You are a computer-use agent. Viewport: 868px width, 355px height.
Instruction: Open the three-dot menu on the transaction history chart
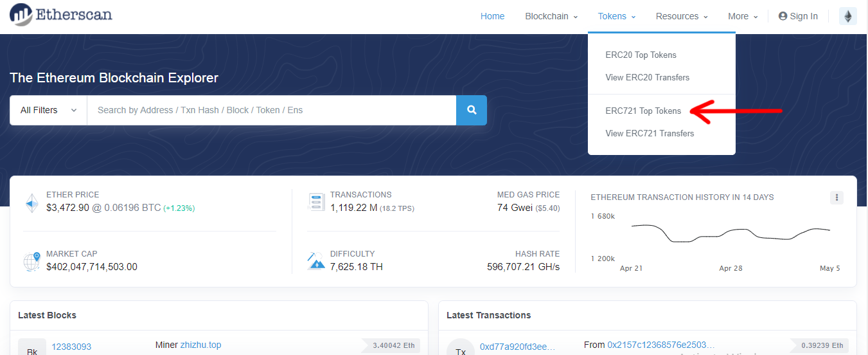point(837,197)
